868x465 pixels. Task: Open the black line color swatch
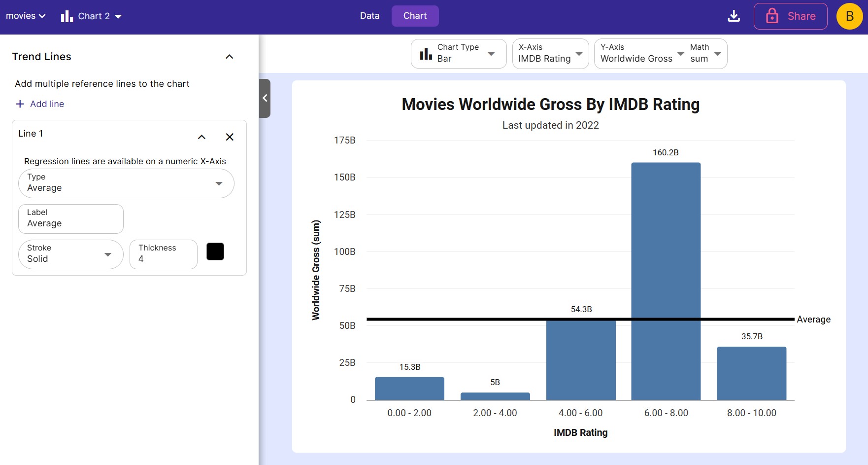click(x=215, y=251)
